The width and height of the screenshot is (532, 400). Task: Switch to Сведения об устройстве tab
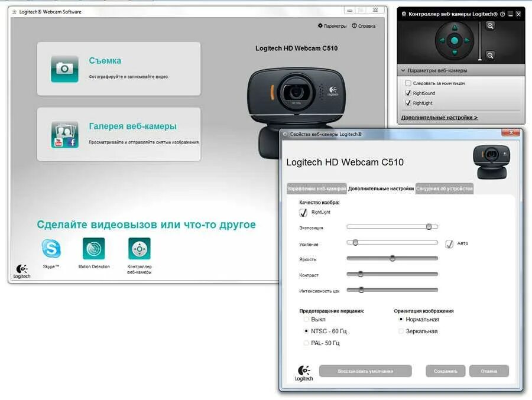(445, 188)
